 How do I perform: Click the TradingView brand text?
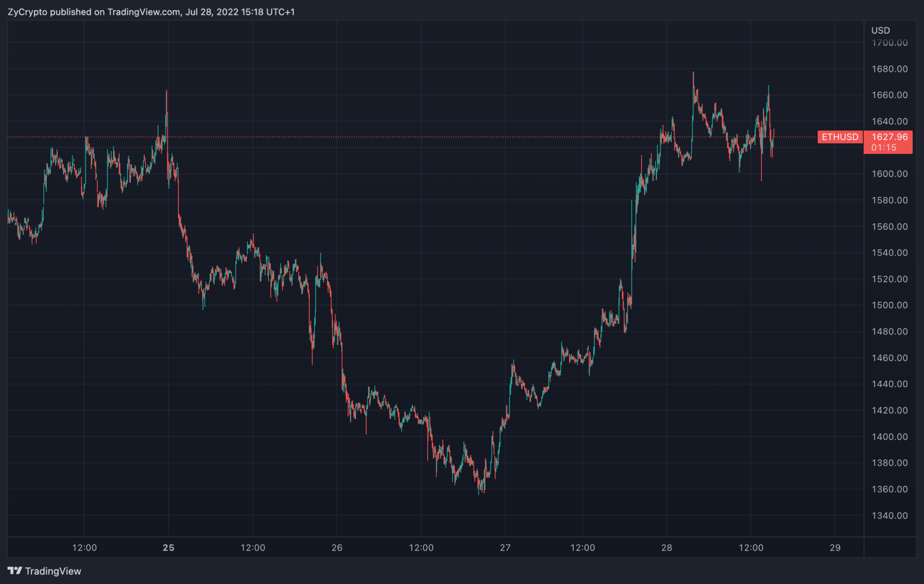click(x=53, y=571)
